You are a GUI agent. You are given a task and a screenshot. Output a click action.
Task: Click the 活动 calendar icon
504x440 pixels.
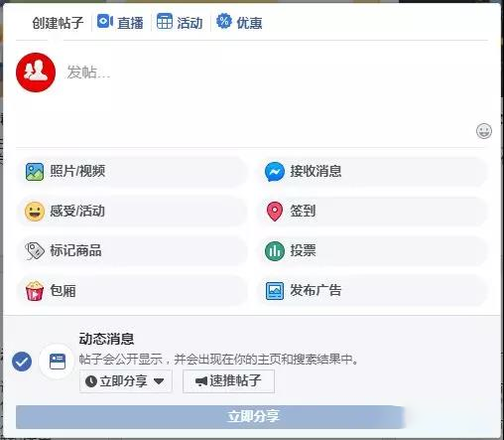[x=165, y=21]
